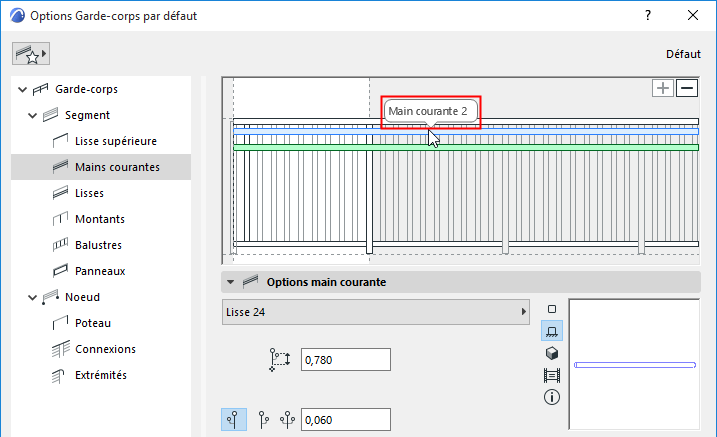Close the Options Garde-corps dialog

[x=693, y=16]
